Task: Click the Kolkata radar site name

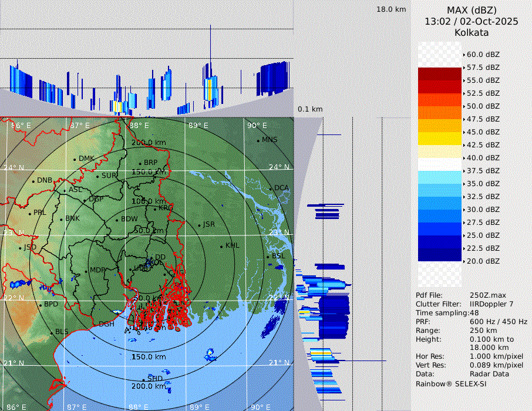Action: [x=471, y=32]
